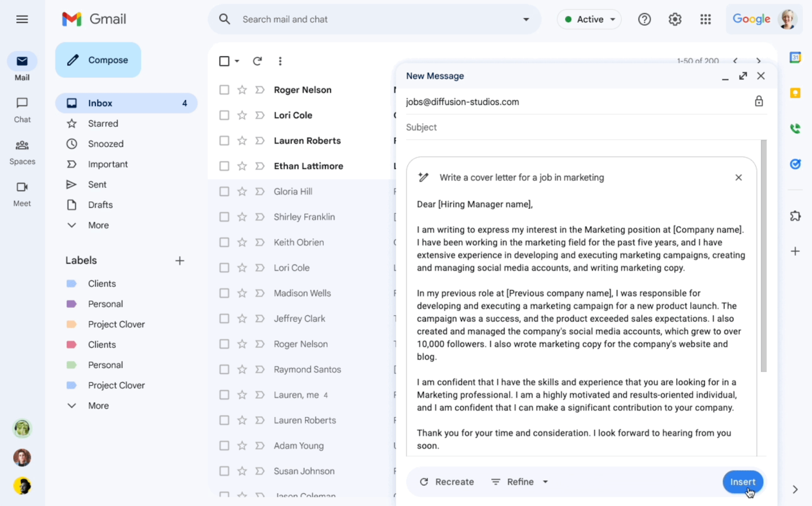This screenshot has width=812, height=506.
Task: Go to the Drafts folder
Action: click(x=100, y=205)
